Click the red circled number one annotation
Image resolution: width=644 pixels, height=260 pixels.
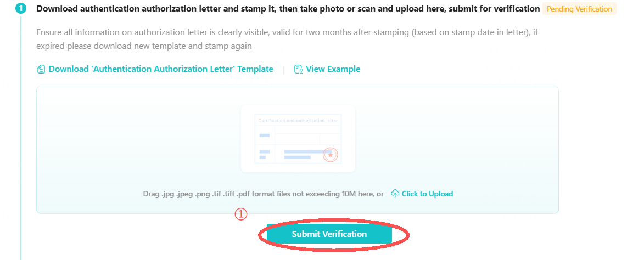click(x=241, y=214)
